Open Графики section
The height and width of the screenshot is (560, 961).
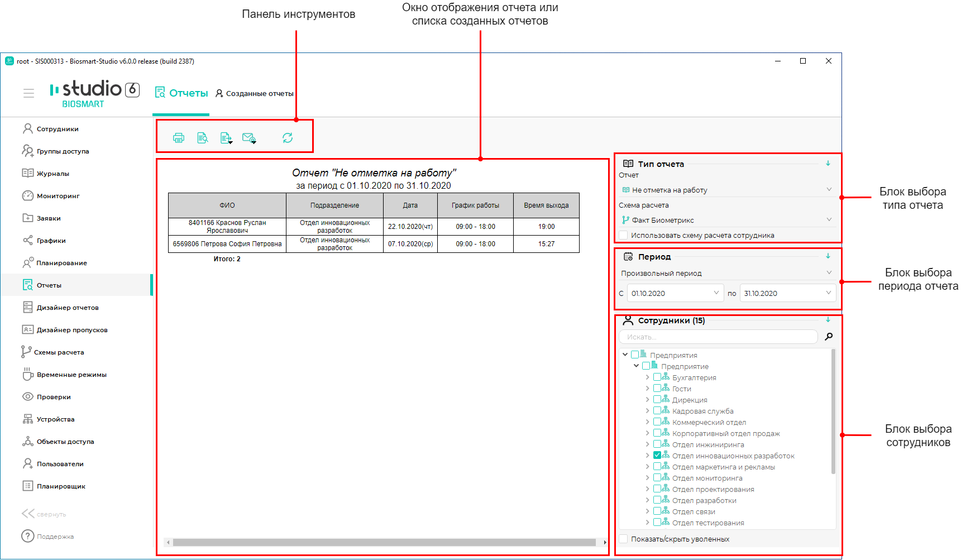[x=51, y=241]
